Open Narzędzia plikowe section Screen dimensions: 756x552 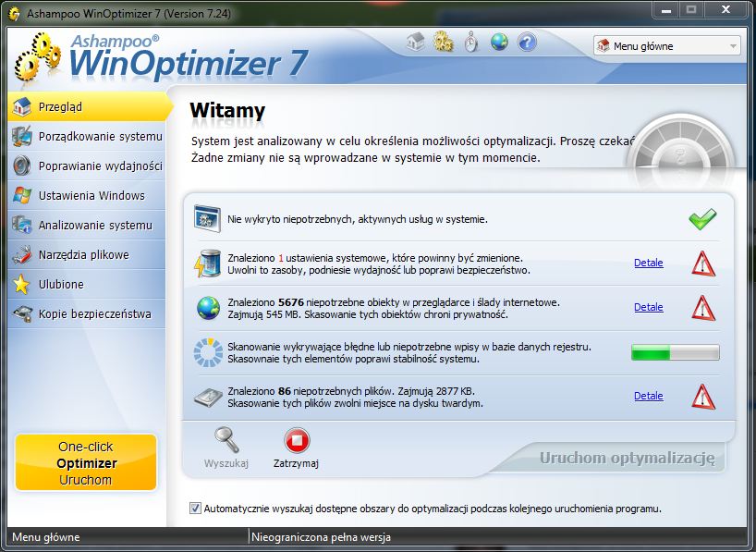[87, 255]
